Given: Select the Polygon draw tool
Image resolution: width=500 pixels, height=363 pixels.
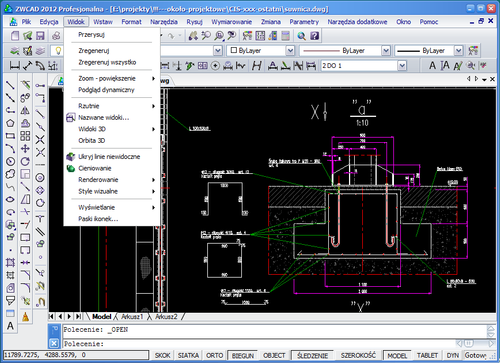Looking at the screenshot, I should click(10, 123).
